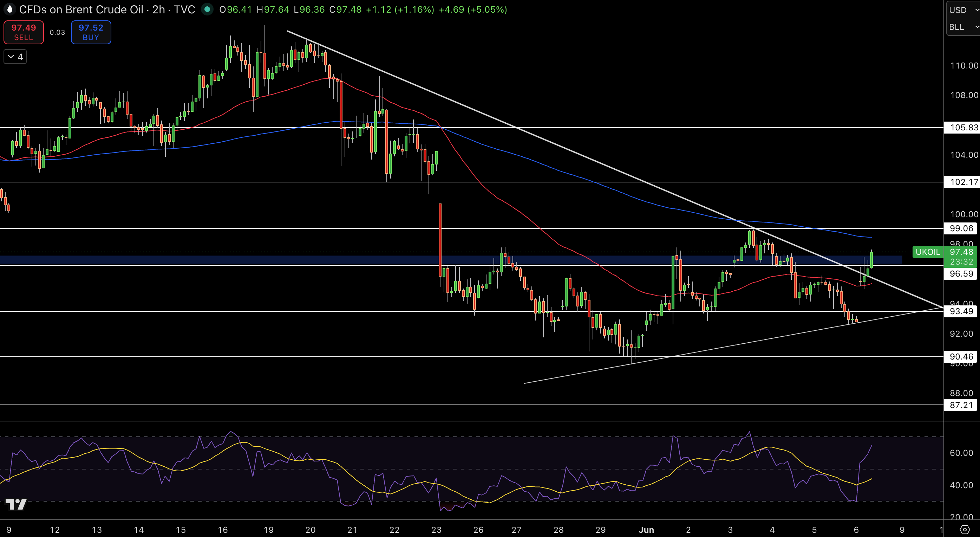Click the 110.00 price scale label
The image size is (980, 537).
point(963,66)
